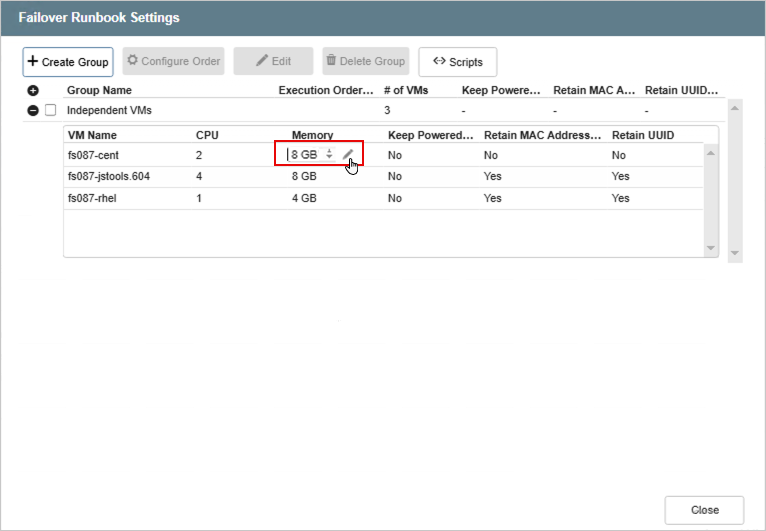Click the Memory column header
This screenshot has height=531, width=766.
click(312, 135)
